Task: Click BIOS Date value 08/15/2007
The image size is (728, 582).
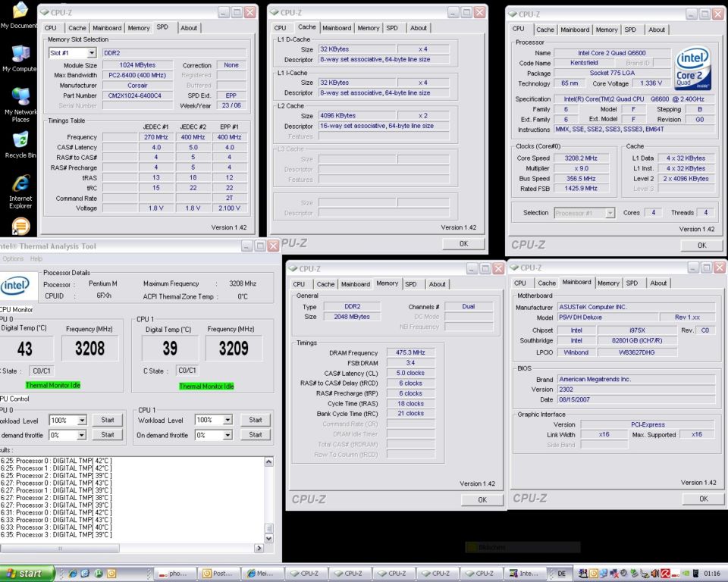Action: 636,399
